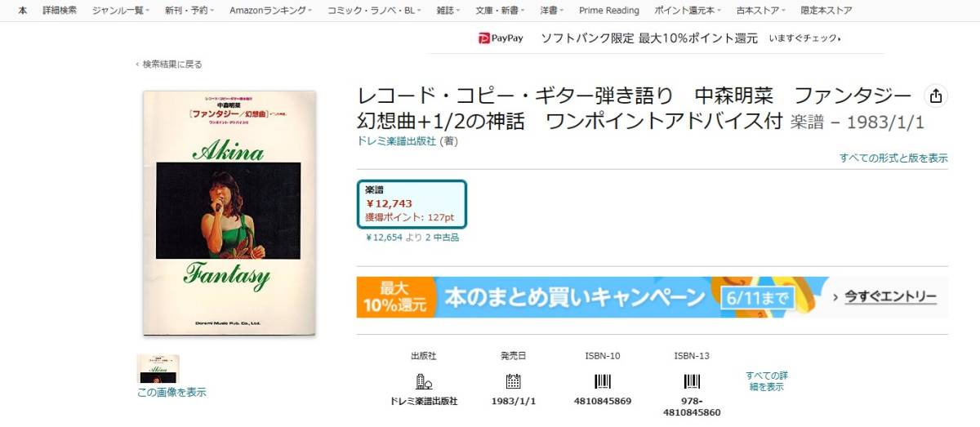Click 今すぐエントリー campaign button
The height and width of the screenshot is (427, 980).
[884, 297]
